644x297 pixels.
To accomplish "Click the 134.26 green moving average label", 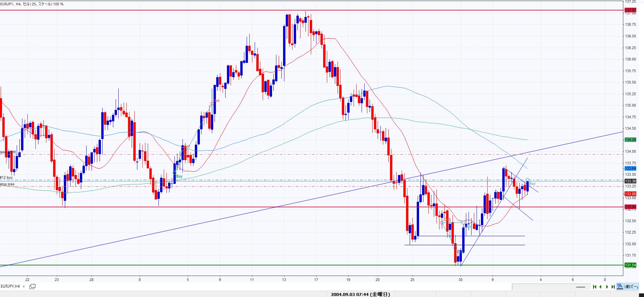I will coord(630,140).
